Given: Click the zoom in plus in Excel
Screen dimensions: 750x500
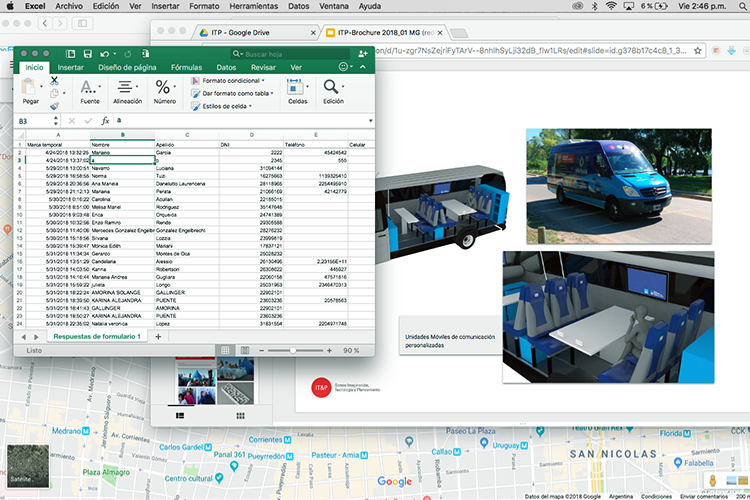Looking at the screenshot, I should coord(329,351).
